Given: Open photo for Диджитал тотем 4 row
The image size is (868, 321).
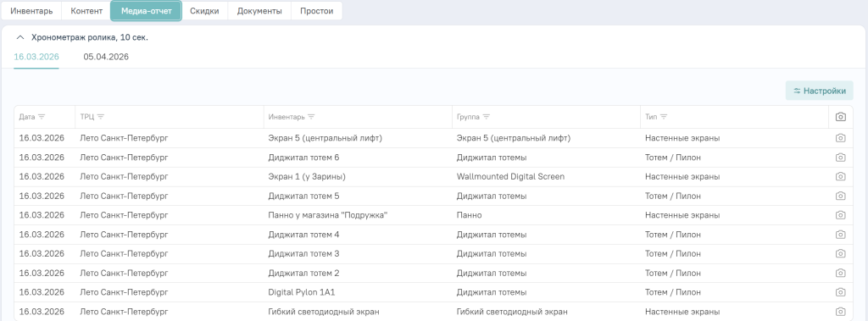Looking at the screenshot, I should (840, 234).
